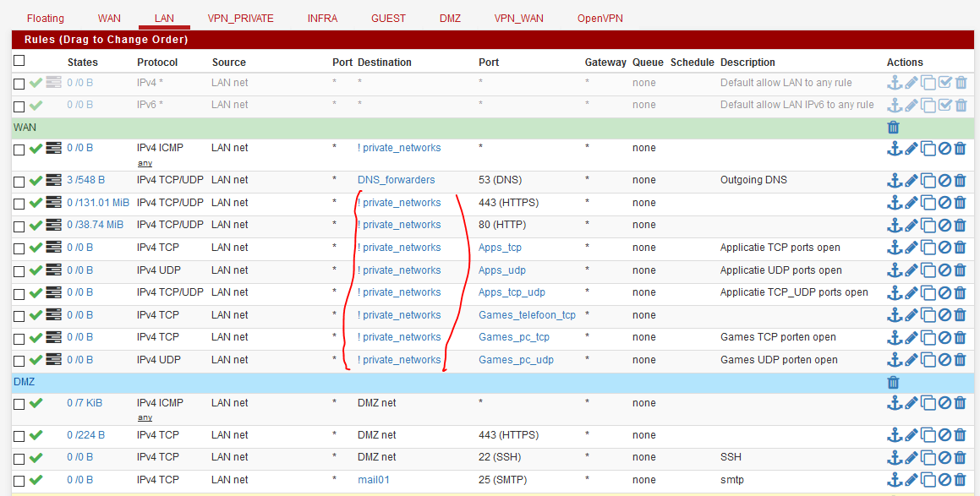Disable the smtp rule to mail01
Screen dimensions: 980x496
[944, 481]
